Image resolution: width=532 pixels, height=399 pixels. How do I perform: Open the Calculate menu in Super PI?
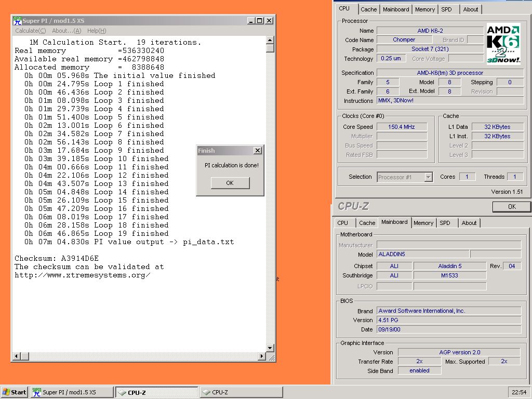coord(31,31)
